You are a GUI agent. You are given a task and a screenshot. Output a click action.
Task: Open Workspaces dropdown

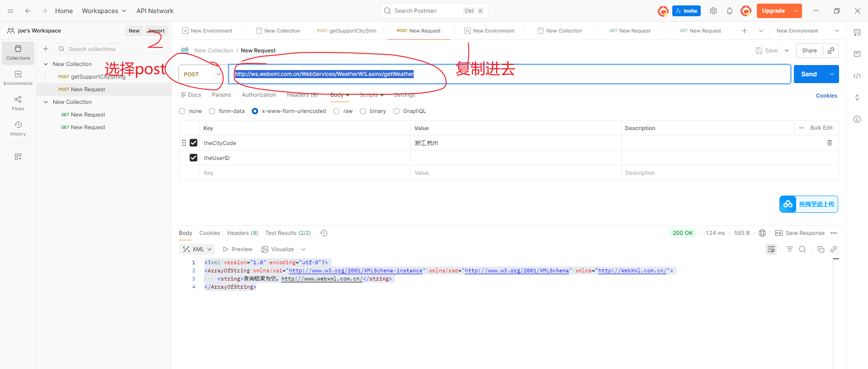point(104,11)
